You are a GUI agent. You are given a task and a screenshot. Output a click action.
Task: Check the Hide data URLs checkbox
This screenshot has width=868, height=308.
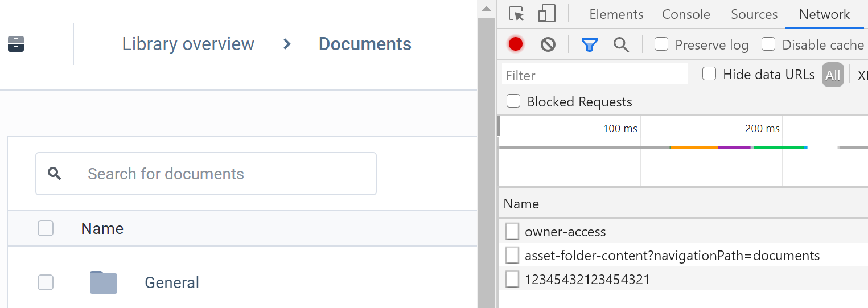(x=709, y=73)
